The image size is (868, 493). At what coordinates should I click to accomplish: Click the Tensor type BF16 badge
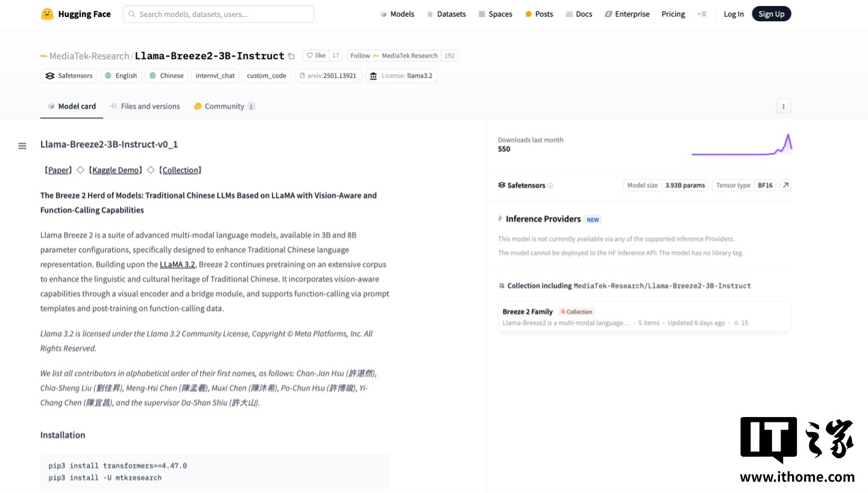tap(744, 185)
